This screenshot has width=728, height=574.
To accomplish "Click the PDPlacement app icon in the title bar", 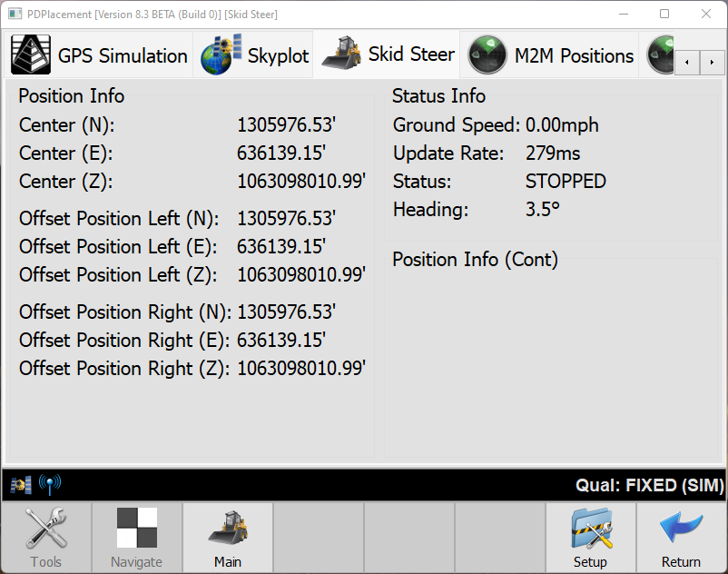I will pos(15,15).
